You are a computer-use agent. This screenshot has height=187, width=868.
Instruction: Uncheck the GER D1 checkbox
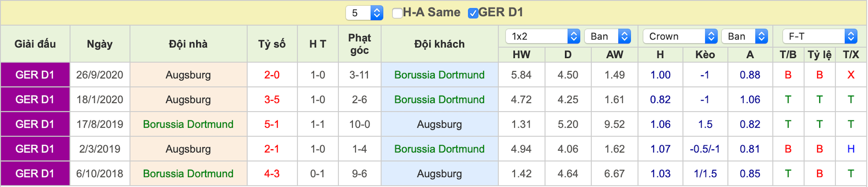(473, 13)
